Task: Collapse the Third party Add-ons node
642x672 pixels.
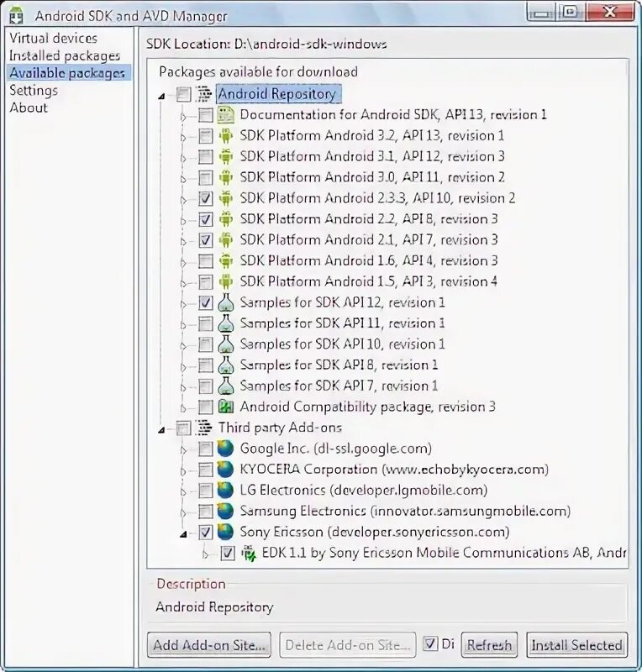Action: pos(161,430)
